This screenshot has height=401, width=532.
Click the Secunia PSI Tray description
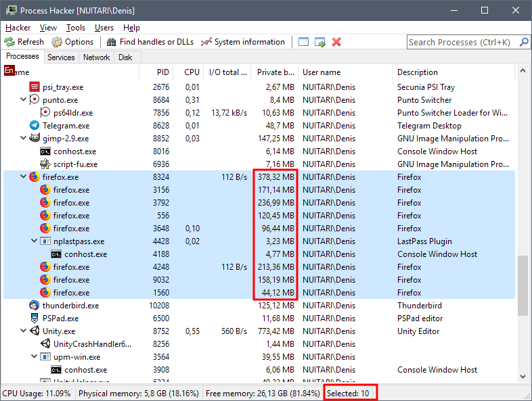pos(426,87)
